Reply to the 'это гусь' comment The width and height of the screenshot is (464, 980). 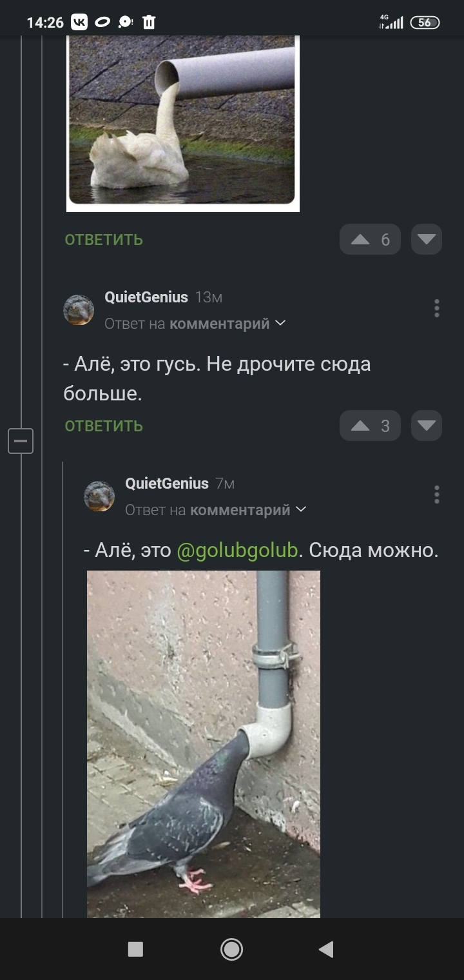tap(104, 426)
